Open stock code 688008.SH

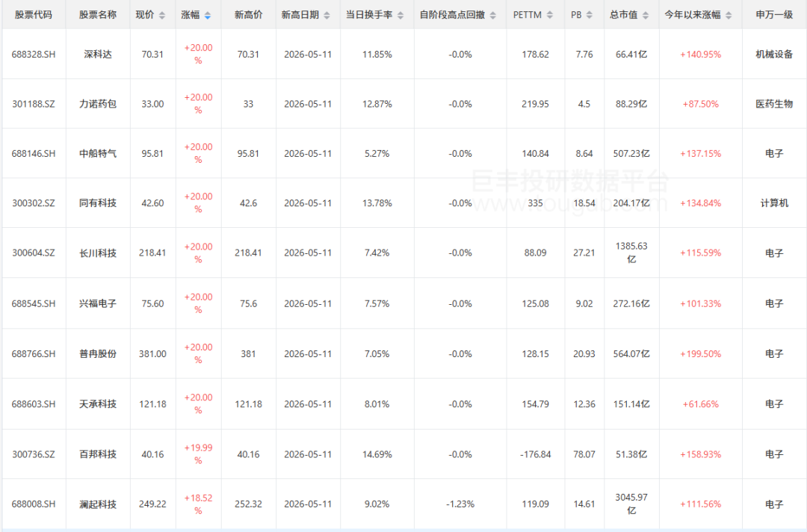point(34,504)
